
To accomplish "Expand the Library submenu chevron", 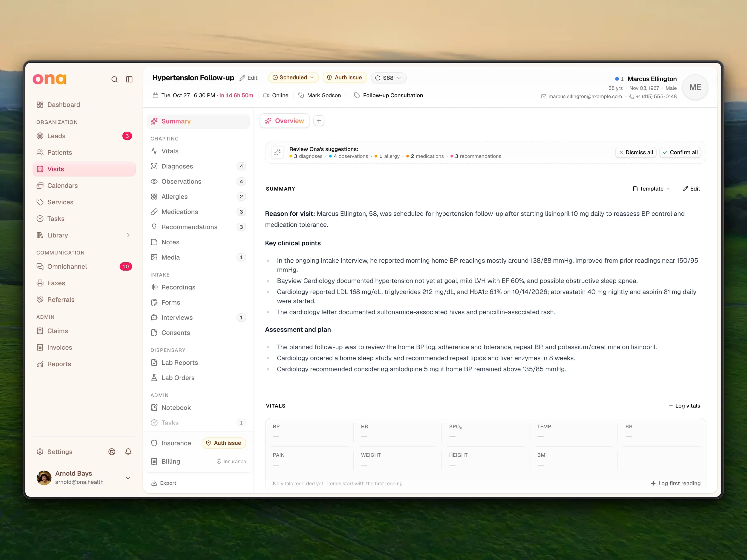I will 128,235.
